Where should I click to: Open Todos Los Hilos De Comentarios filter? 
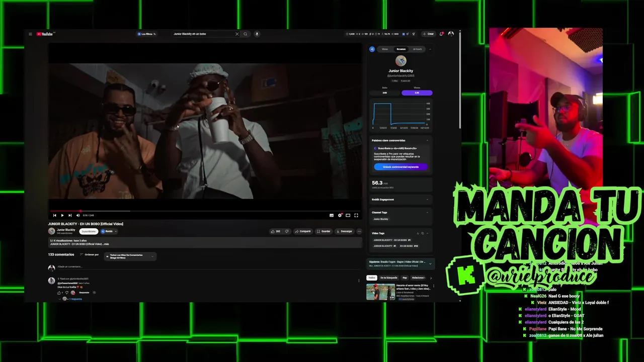[x=130, y=256]
